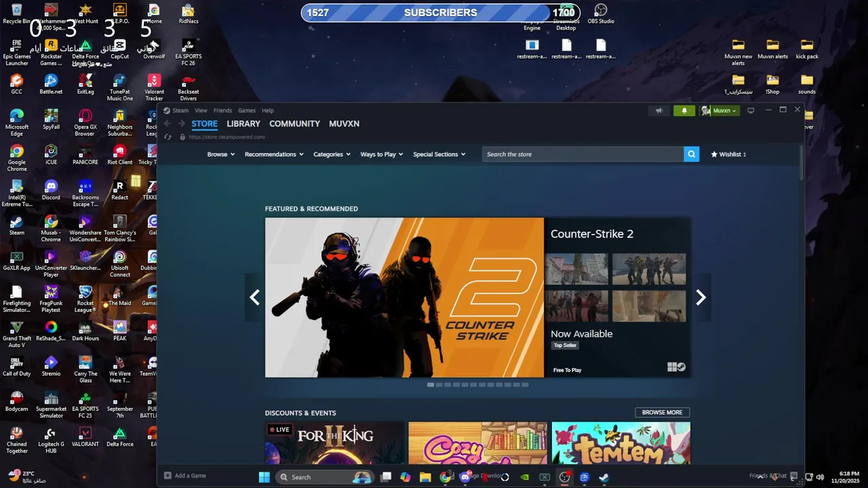Open Overwolf desktop icon
The width and height of the screenshot is (868, 488).
[x=154, y=49]
